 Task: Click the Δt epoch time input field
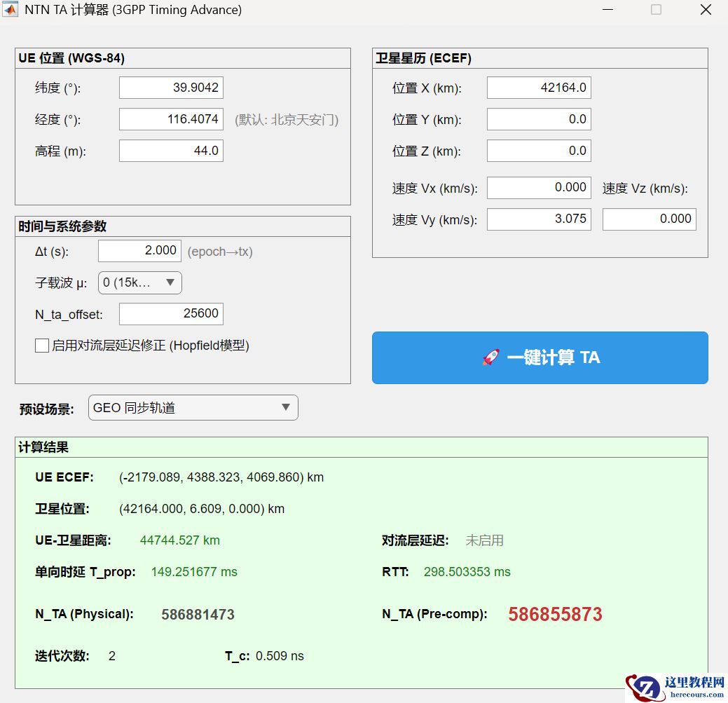tap(139, 250)
